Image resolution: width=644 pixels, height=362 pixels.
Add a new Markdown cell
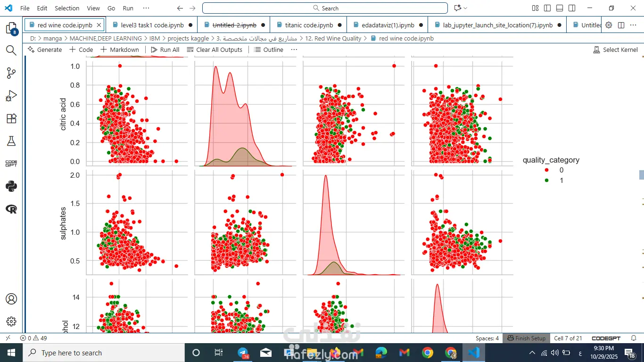click(119, 49)
